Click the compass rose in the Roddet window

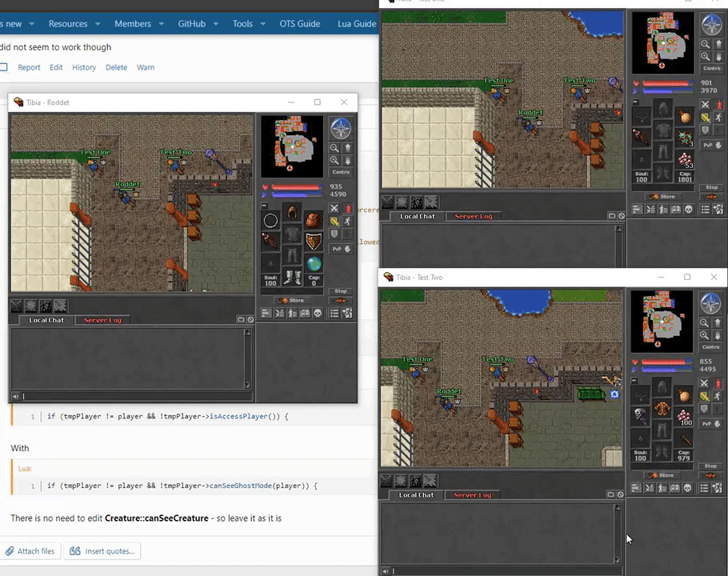341,128
